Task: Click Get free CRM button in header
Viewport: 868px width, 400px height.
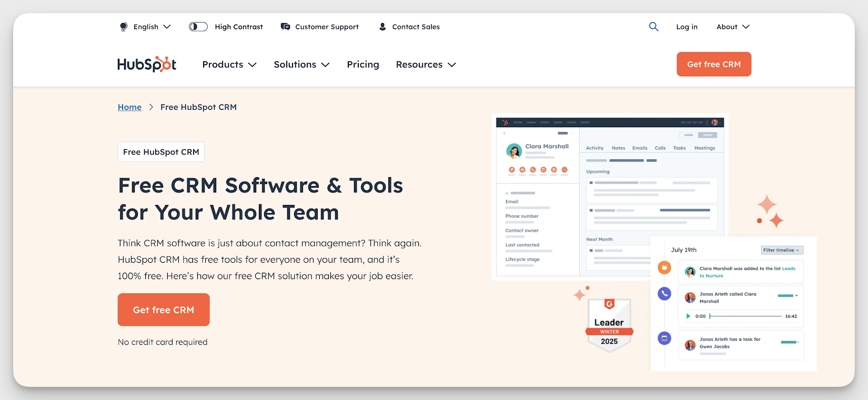Action: pos(714,64)
